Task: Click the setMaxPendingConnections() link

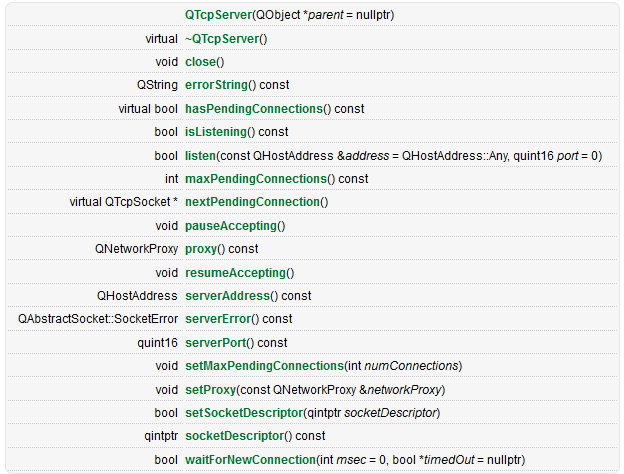Action: coord(263,366)
